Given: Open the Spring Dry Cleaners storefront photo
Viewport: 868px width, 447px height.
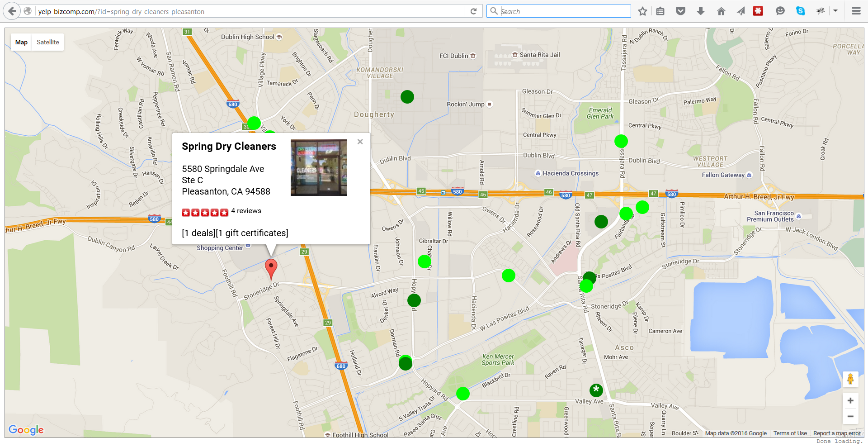Looking at the screenshot, I should [x=319, y=167].
